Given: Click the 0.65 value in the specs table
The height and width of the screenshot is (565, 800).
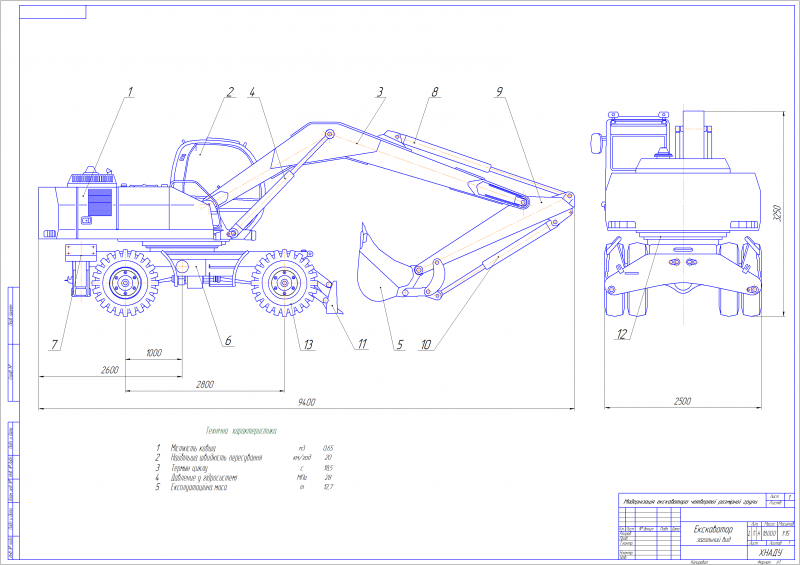Looking at the screenshot, I should 328,448.
